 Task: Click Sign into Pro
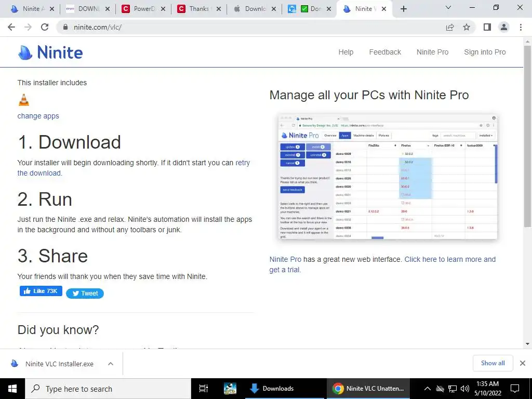485,52
